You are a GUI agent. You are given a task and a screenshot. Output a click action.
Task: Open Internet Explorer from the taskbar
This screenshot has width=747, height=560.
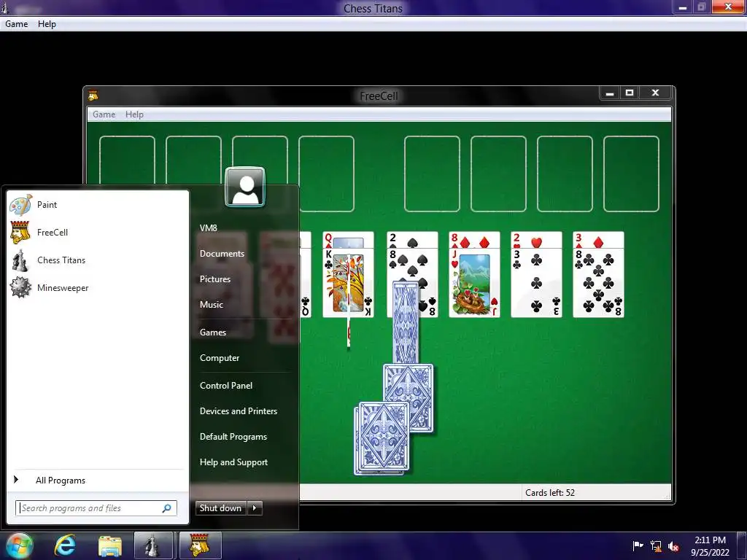pyautogui.click(x=65, y=545)
